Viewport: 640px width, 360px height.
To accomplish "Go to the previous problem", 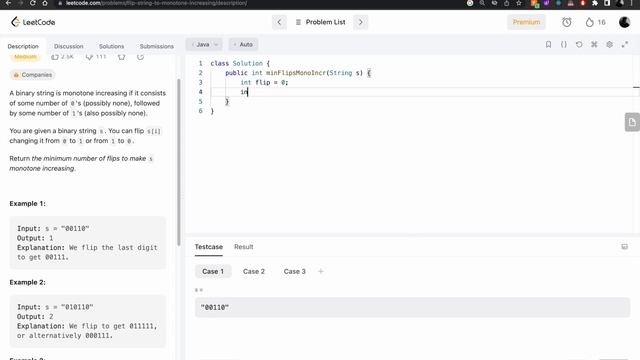I will pos(279,22).
